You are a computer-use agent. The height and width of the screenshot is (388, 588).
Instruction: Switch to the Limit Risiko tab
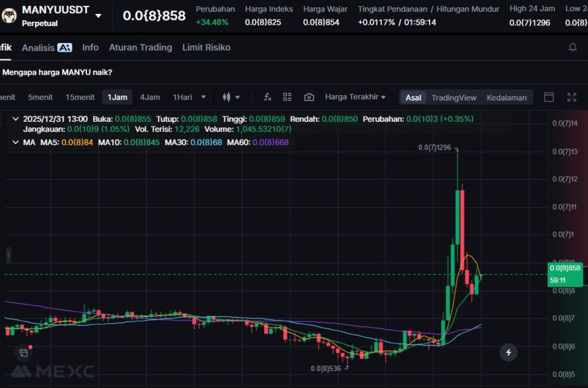coord(206,48)
